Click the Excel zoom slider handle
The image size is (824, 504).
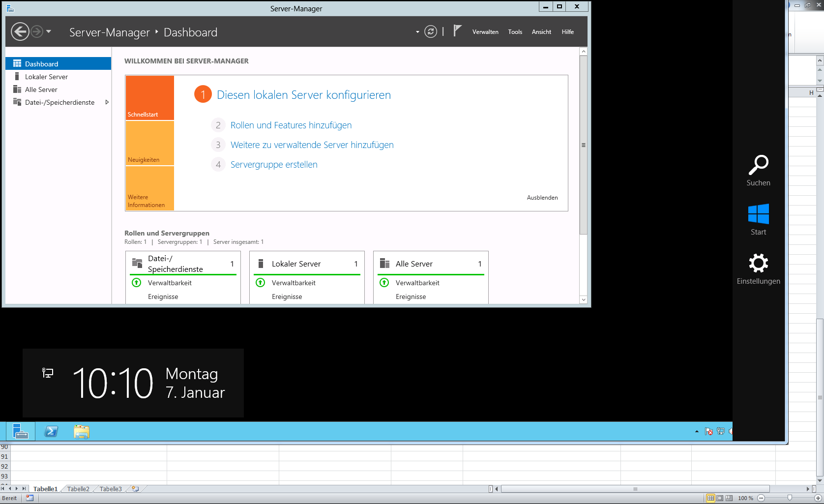[790, 498]
